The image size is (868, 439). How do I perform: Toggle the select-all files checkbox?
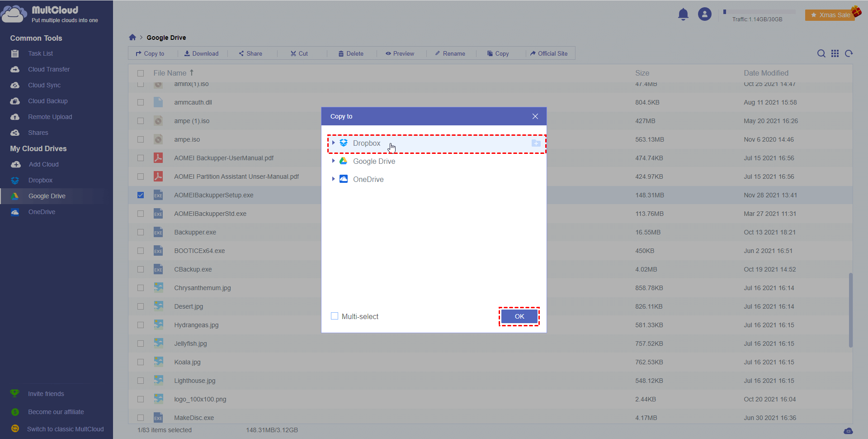click(141, 73)
